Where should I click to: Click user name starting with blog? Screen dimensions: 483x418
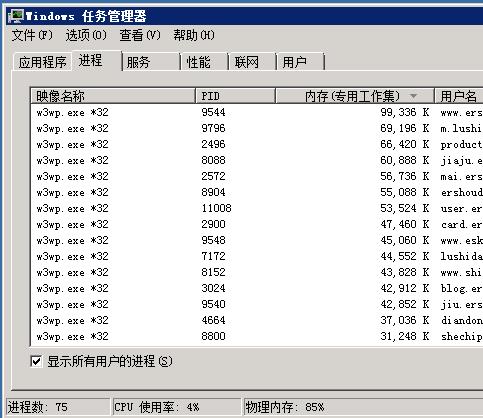coord(461,289)
